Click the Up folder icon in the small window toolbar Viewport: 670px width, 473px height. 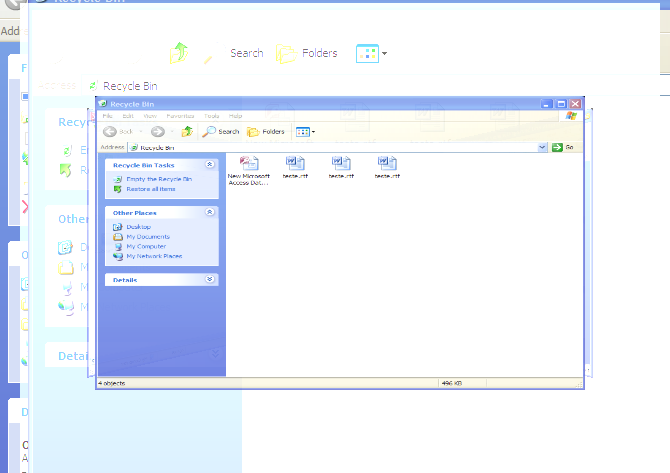tap(186, 131)
